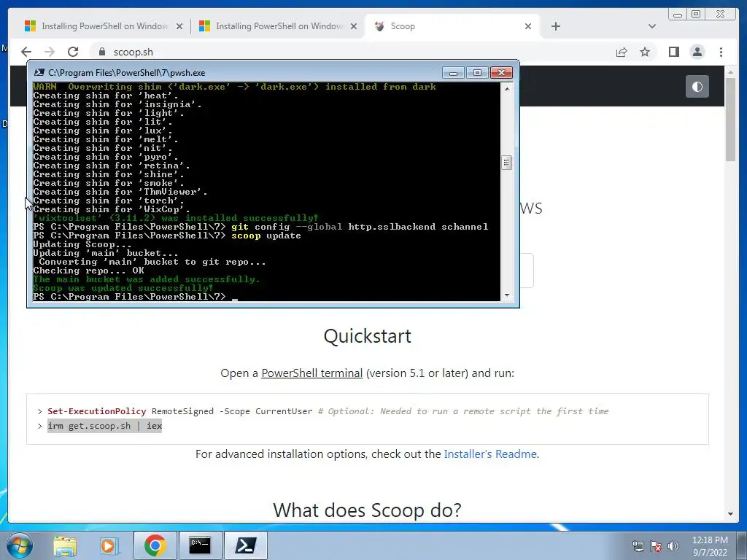
Task: Restore the Chrome window size
Action: (x=695, y=15)
